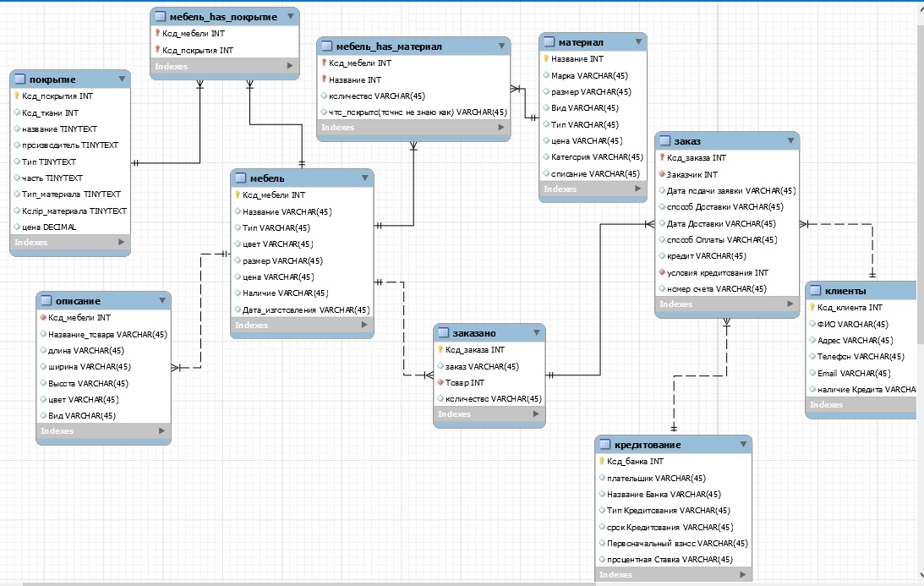
Task: Click the table icon in кредитование header
Action: tap(604, 445)
